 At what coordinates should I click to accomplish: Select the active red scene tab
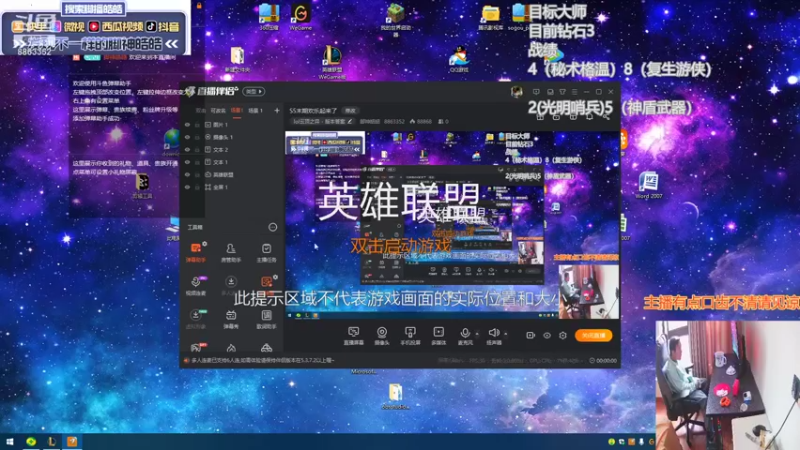pos(237,111)
